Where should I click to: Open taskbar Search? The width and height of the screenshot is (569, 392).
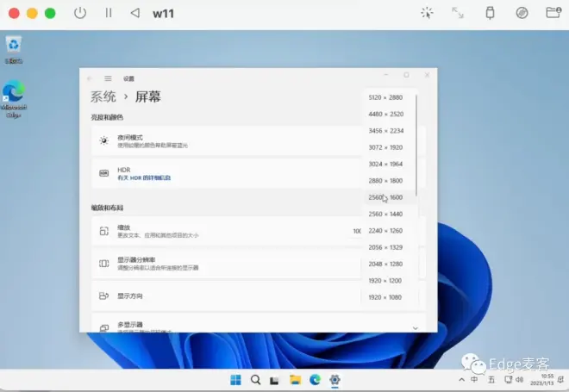(x=255, y=380)
